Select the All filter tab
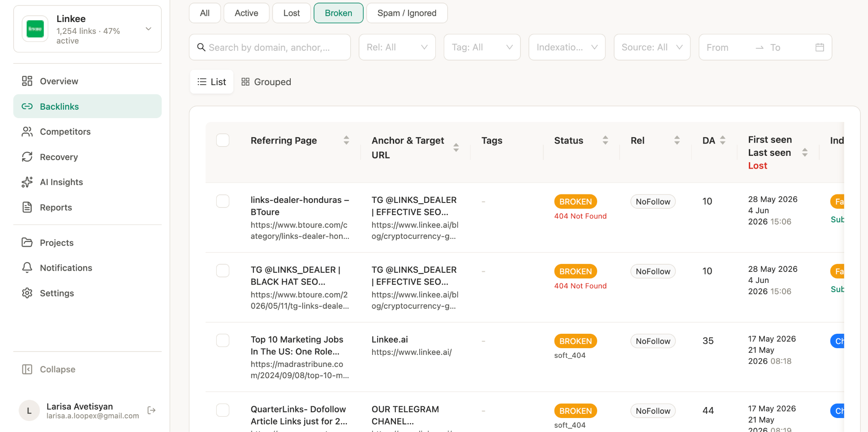The height and width of the screenshot is (432, 868). pyautogui.click(x=205, y=13)
